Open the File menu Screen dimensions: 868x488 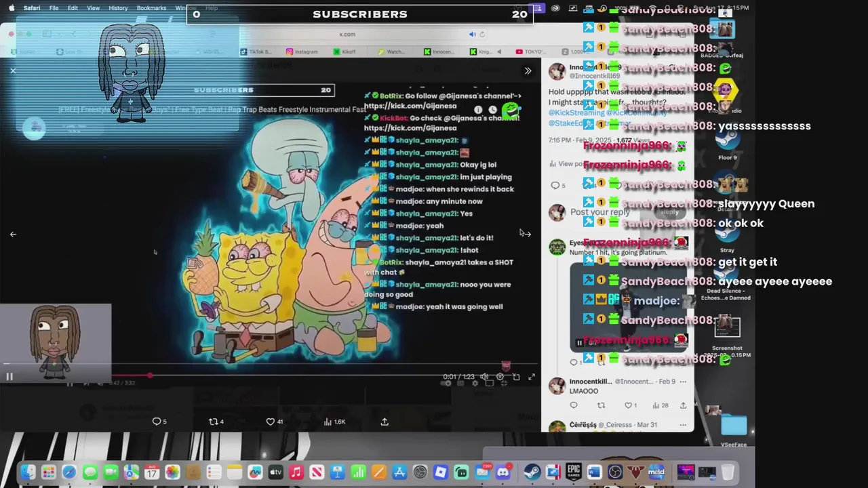54,8
